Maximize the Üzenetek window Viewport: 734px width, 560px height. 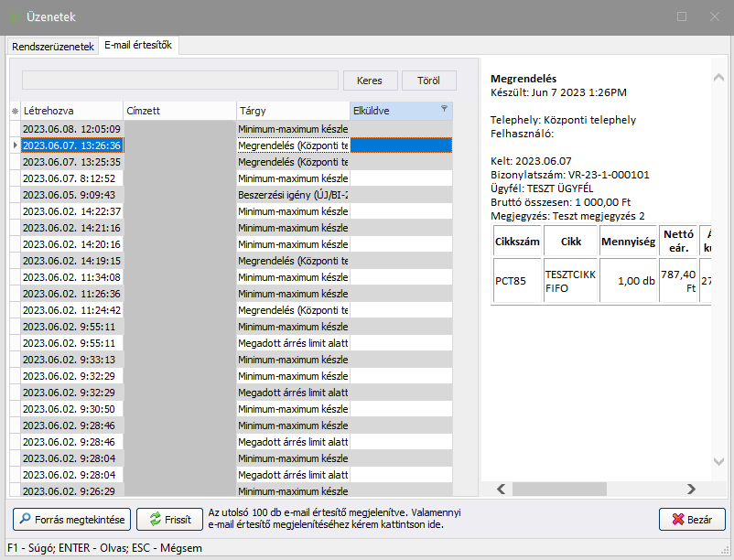[x=682, y=16]
